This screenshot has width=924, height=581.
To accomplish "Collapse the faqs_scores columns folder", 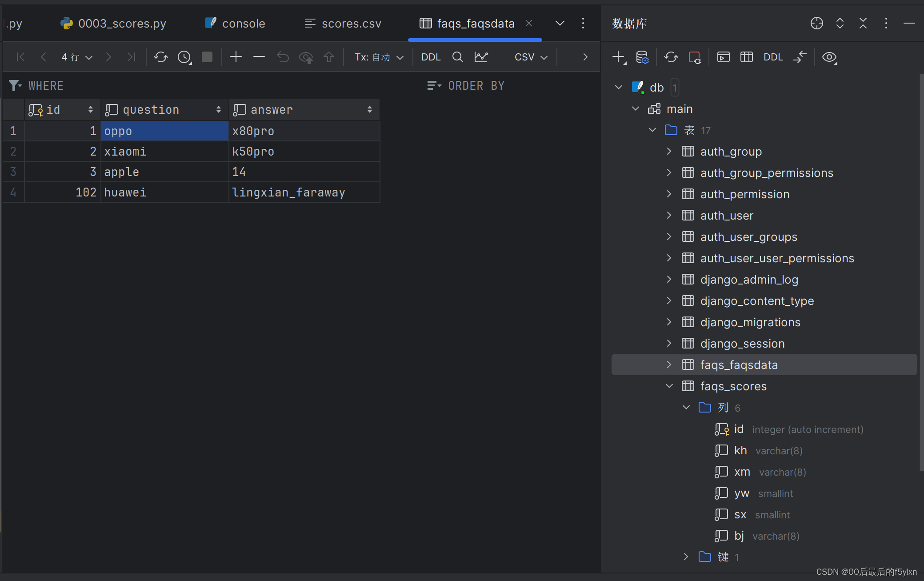I will click(685, 407).
